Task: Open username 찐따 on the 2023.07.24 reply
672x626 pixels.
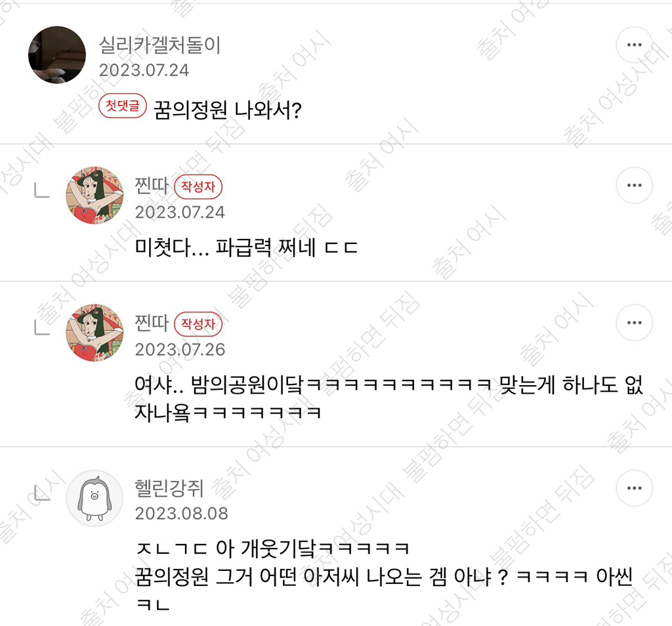Action: (152, 186)
